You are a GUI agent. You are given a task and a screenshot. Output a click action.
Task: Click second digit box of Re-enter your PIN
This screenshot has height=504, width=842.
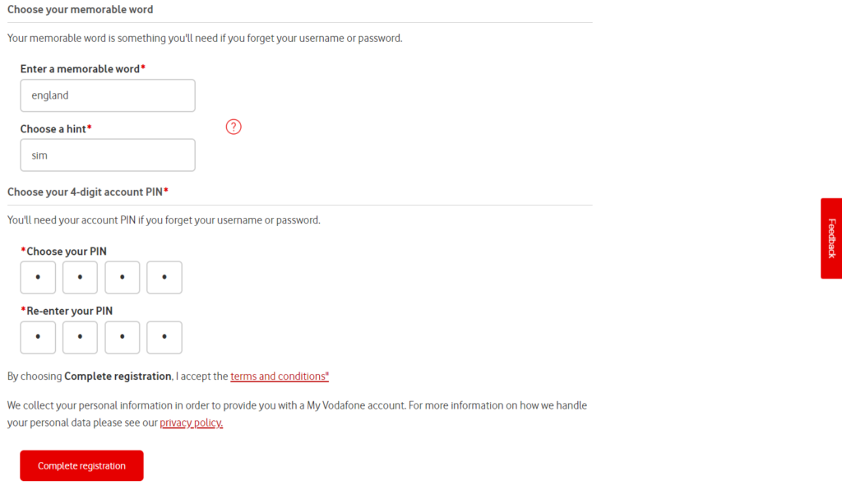[80, 338]
